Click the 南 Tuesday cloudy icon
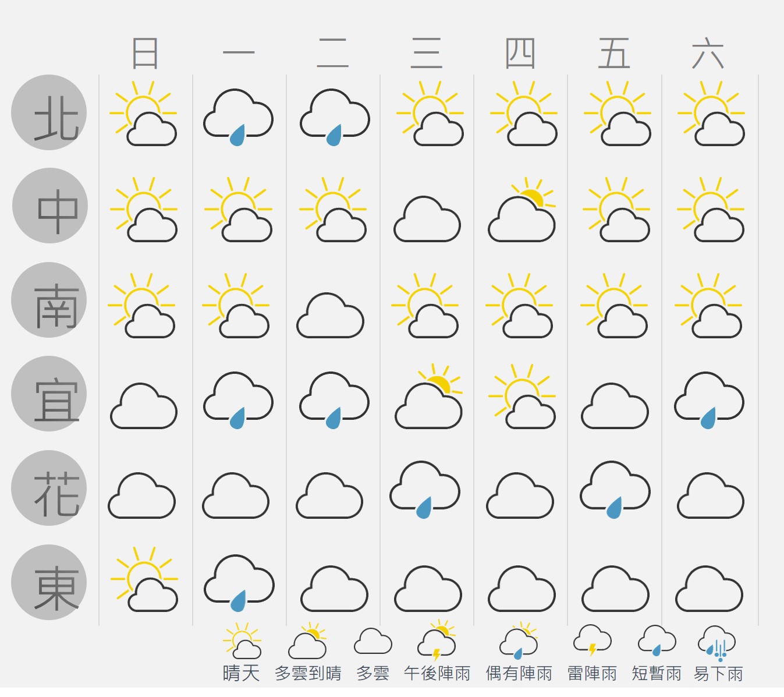This screenshot has height=697, width=784. [x=331, y=316]
